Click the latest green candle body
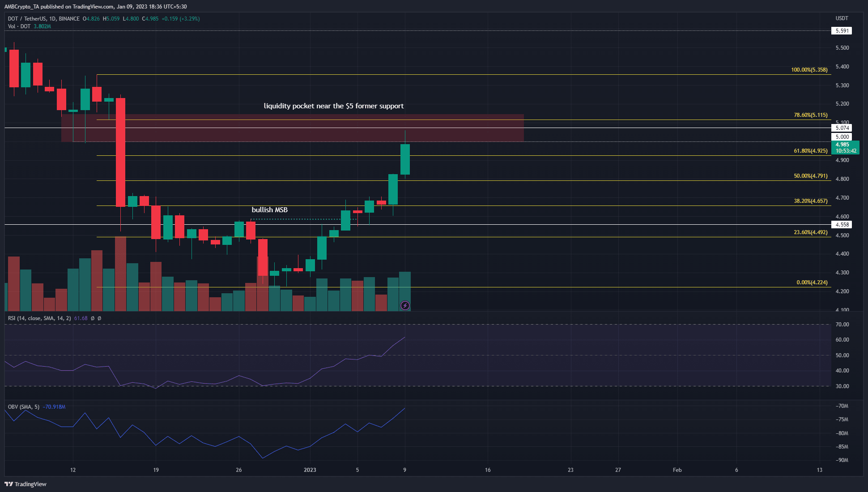868x492 pixels. point(405,159)
